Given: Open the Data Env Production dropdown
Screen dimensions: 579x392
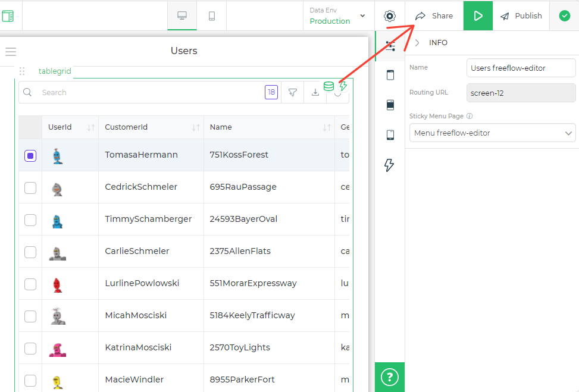Looking at the screenshot, I should (338, 16).
